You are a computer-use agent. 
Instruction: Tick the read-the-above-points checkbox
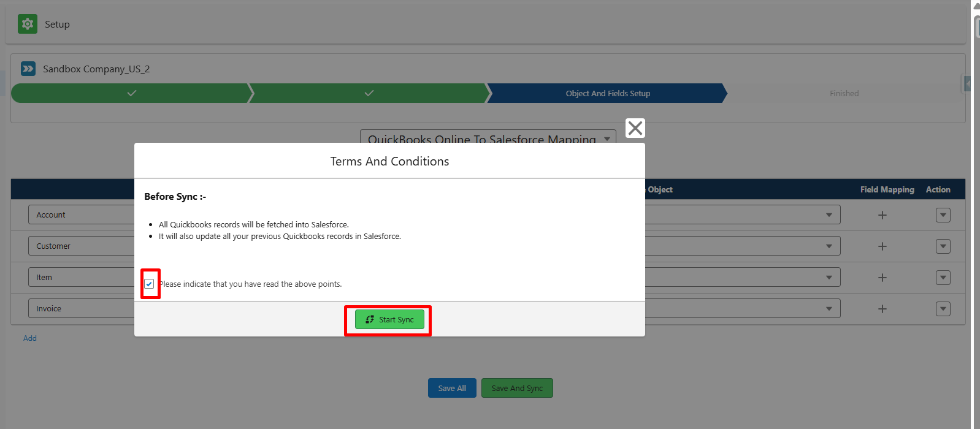coord(149,284)
